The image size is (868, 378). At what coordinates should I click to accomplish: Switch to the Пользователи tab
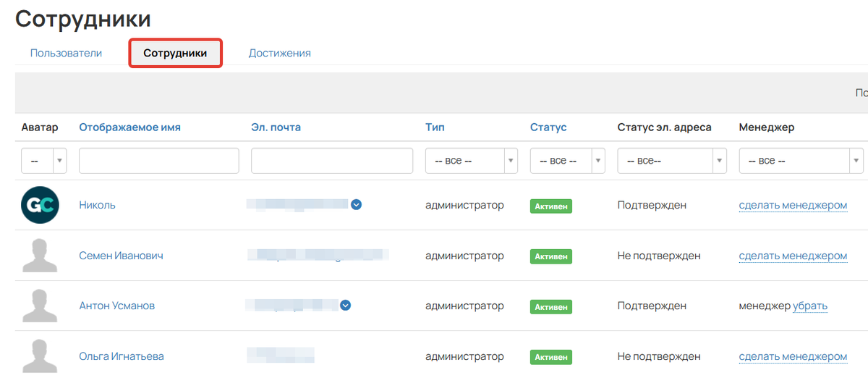(x=66, y=53)
